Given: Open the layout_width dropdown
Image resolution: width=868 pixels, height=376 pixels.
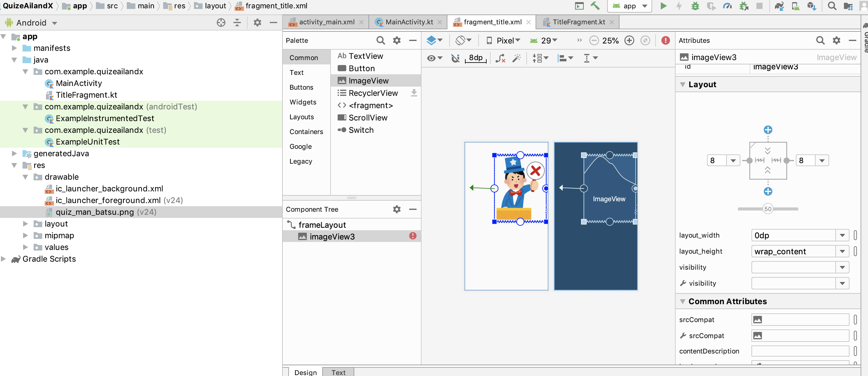Looking at the screenshot, I should [842, 235].
